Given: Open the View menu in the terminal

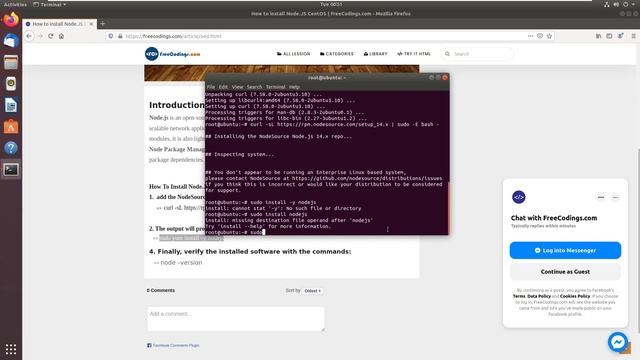Looking at the screenshot, I should 237,87.
